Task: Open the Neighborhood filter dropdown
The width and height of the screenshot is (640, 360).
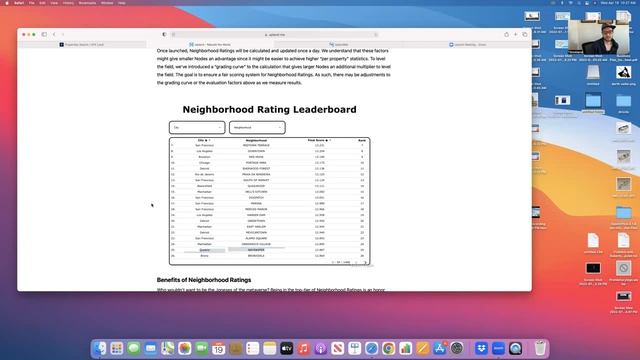Action: click(x=257, y=127)
